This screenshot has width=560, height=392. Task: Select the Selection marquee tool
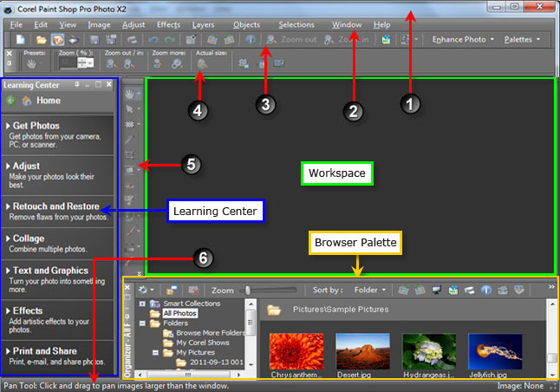(x=129, y=124)
